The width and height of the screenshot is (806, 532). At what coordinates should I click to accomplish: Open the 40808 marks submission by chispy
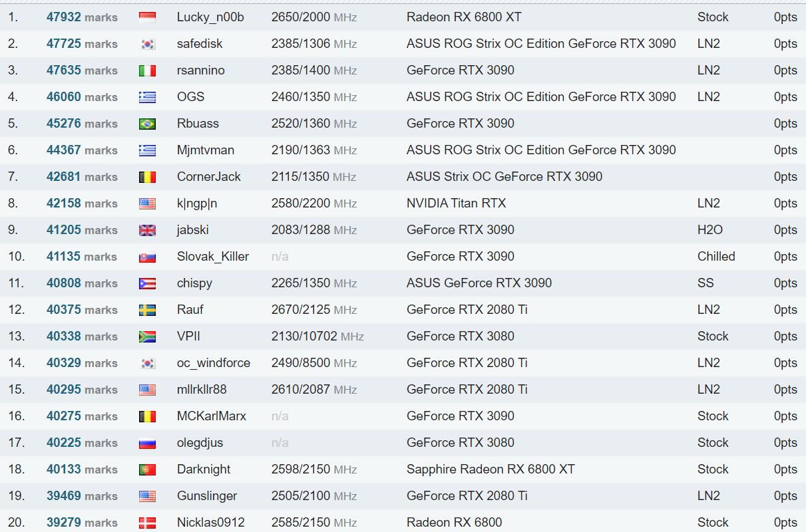click(x=82, y=283)
